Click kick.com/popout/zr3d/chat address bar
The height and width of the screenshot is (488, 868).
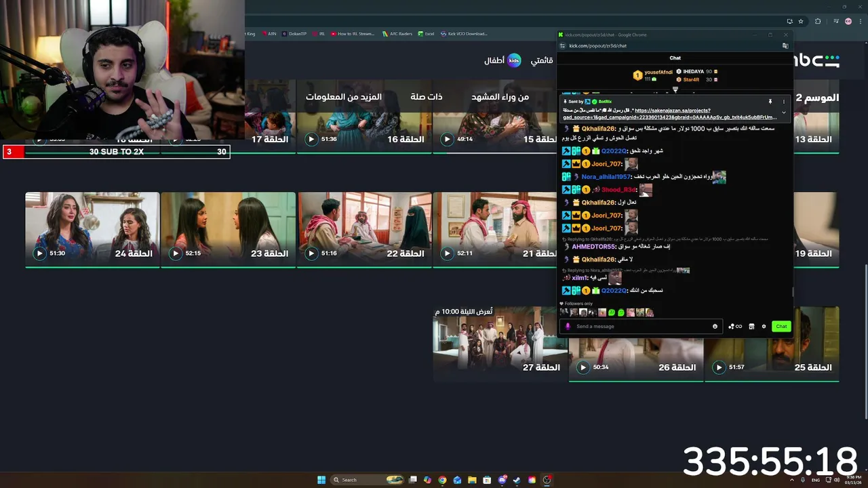pyautogui.click(x=597, y=45)
